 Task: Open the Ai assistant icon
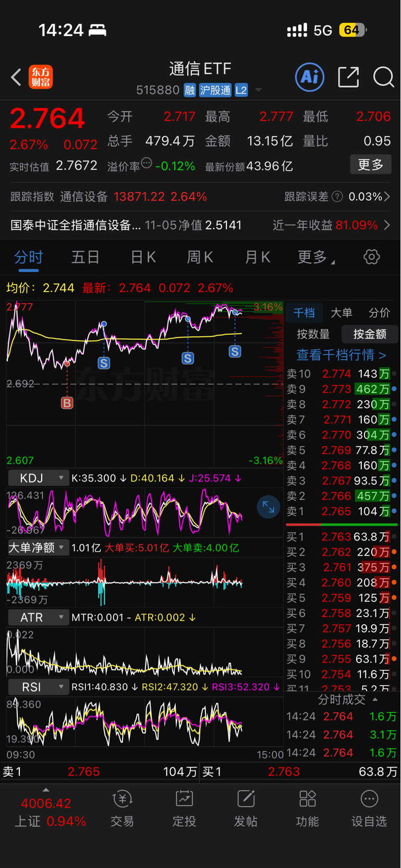click(x=310, y=77)
